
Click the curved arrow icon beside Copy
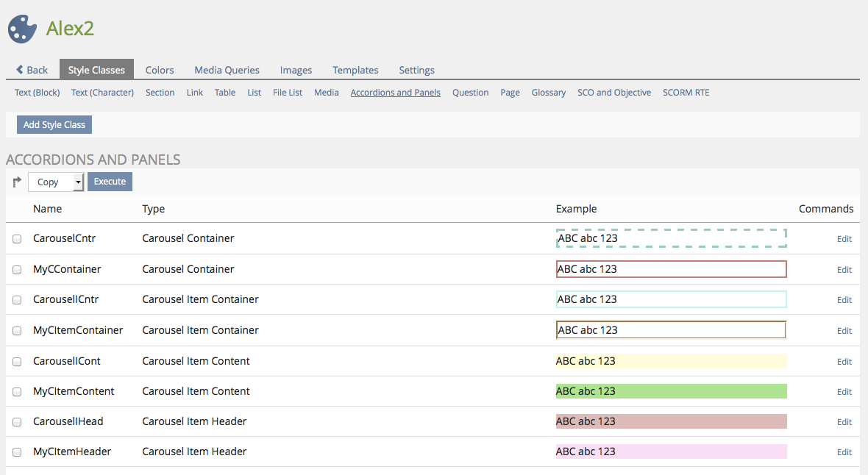pyautogui.click(x=18, y=182)
